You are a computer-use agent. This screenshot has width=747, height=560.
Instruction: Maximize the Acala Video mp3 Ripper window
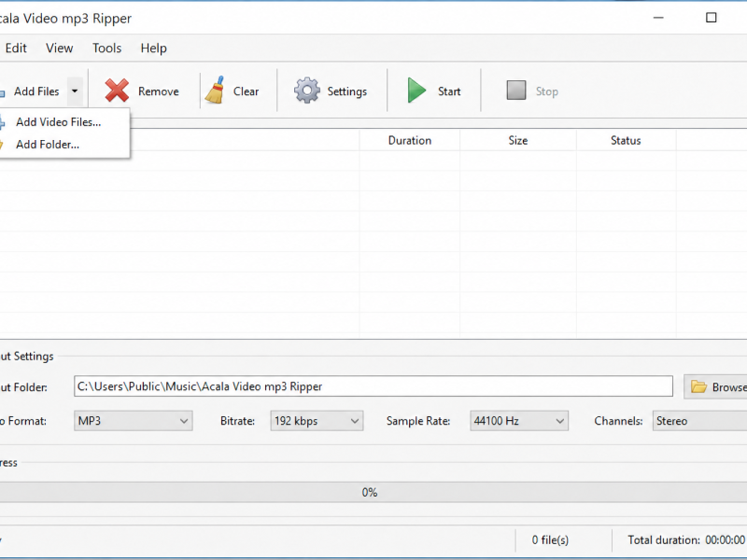tap(711, 18)
